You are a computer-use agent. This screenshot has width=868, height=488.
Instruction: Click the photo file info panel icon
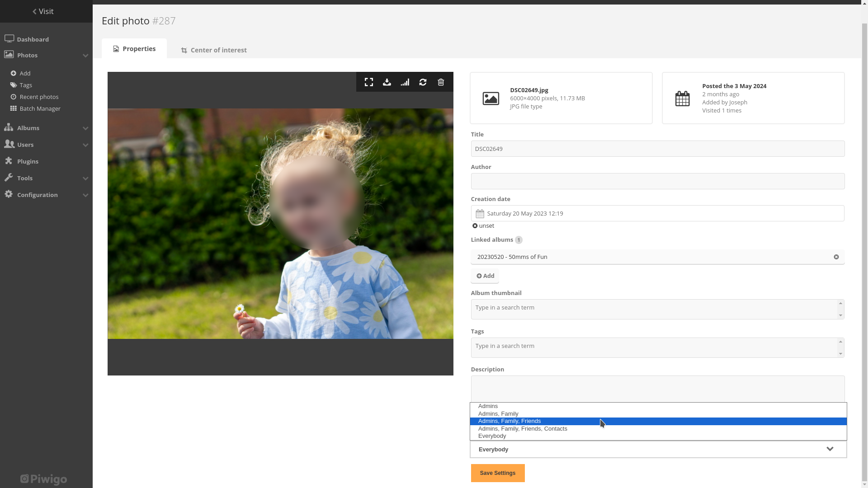pyautogui.click(x=491, y=98)
